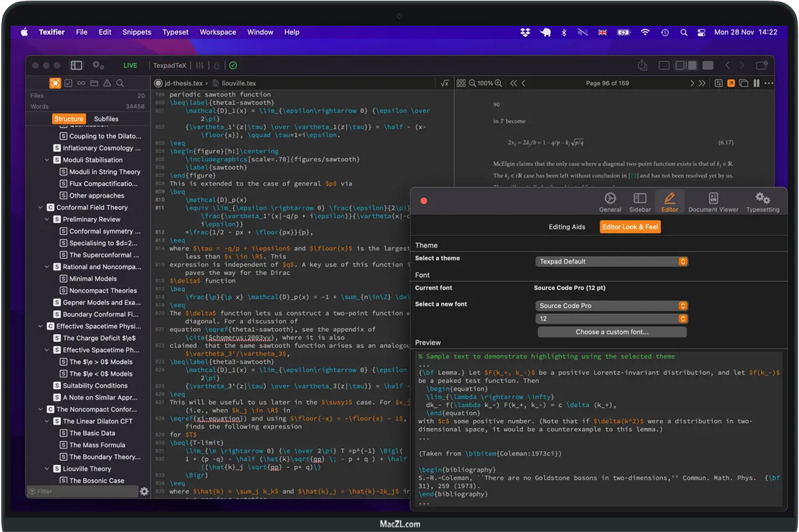Switch to editor-only layout view

[x=664, y=65]
